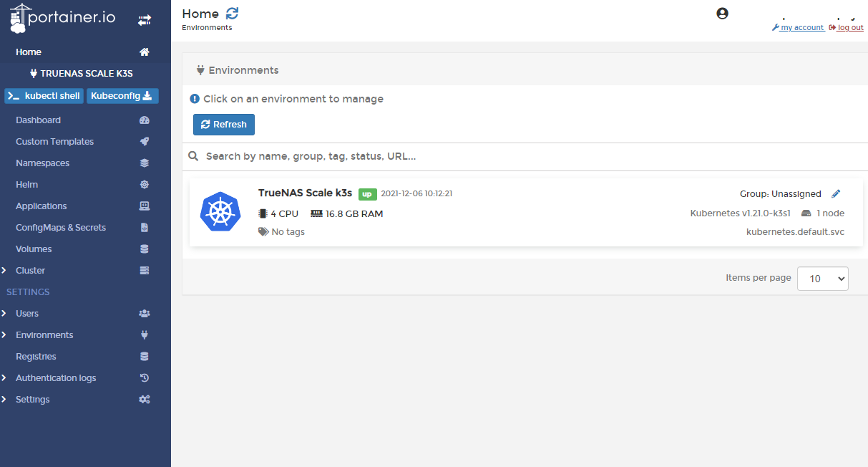Click the 2021-12-06 10:12:21 timestamp
This screenshot has height=467, width=868.
point(416,193)
